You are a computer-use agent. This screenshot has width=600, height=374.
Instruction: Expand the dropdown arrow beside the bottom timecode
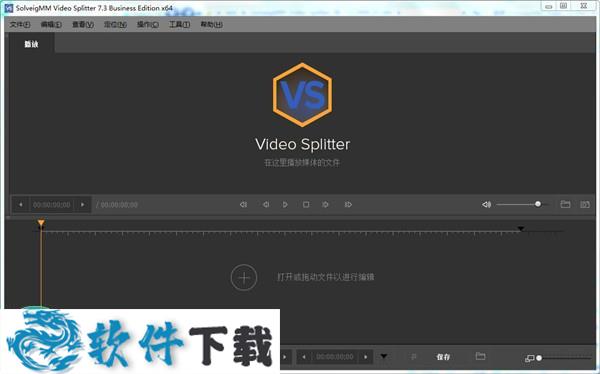tap(384, 356)
